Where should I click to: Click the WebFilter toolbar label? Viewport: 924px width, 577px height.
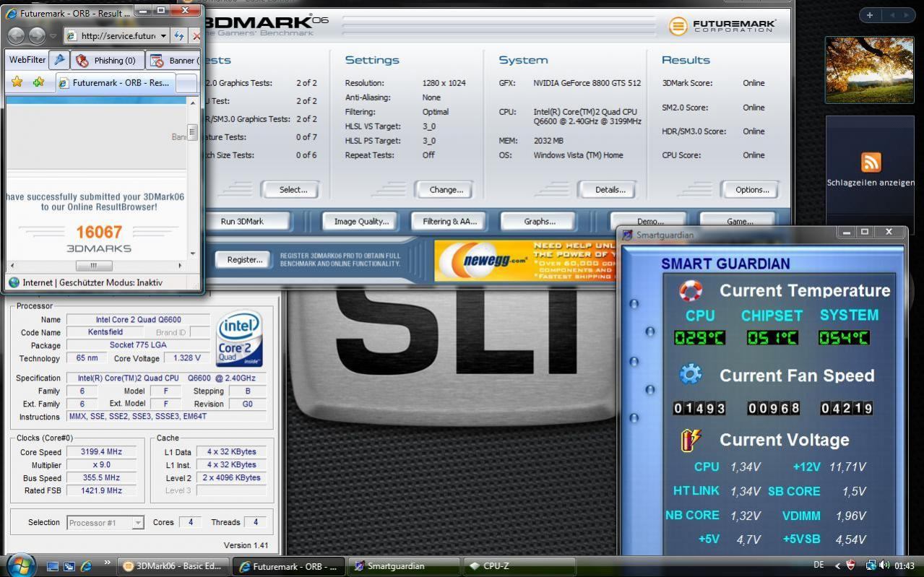click(27, 60)
